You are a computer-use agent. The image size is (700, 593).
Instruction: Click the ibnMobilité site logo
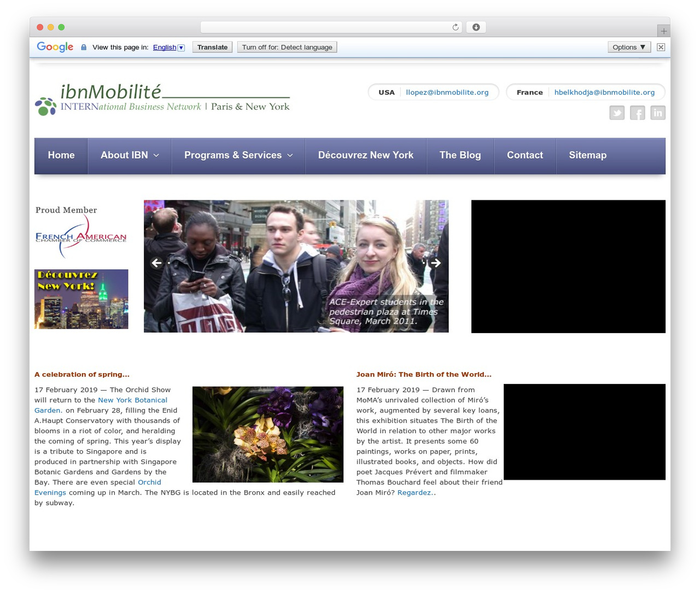coord(162,100)
